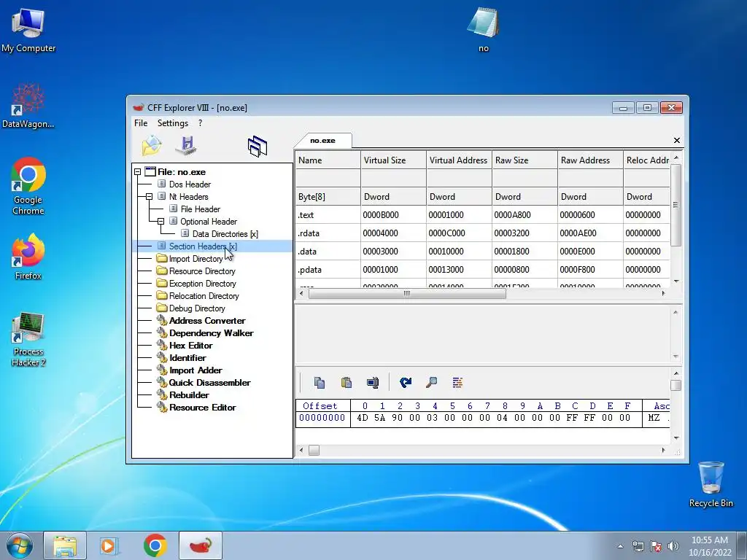The height and width of the screenshot is (560, 747).
Task: Open Relocation Directory folder
Action: (x=204, y=296)
